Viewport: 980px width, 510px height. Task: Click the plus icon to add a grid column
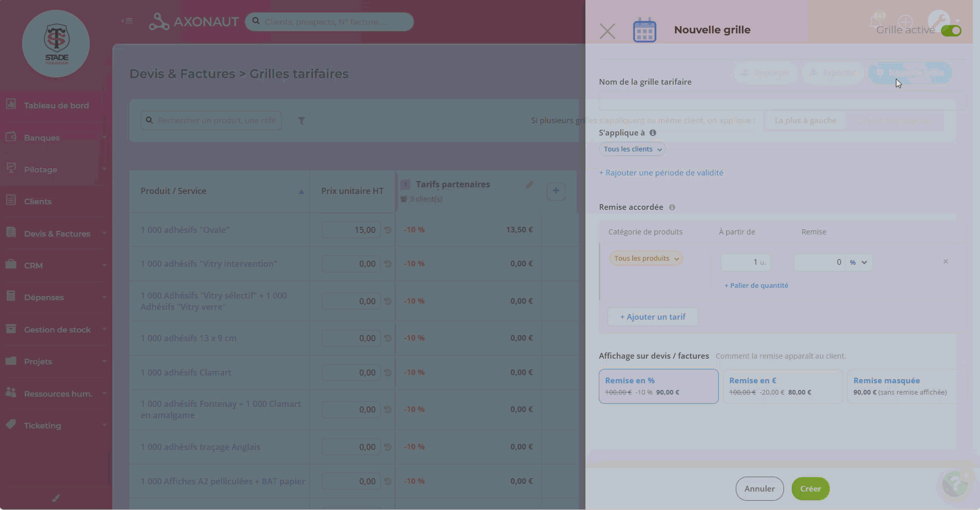pyautogui.click(x=556, y=191)
